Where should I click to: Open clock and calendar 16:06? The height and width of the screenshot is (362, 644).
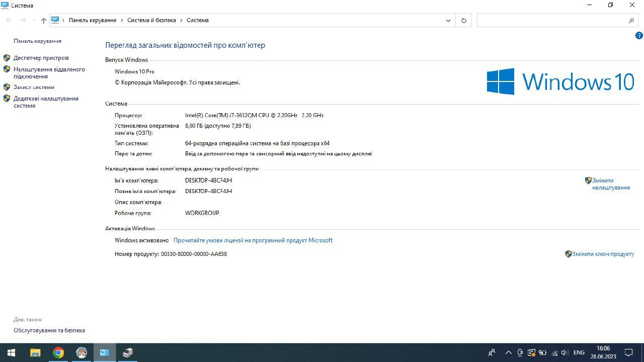click(x=603, y=352)
